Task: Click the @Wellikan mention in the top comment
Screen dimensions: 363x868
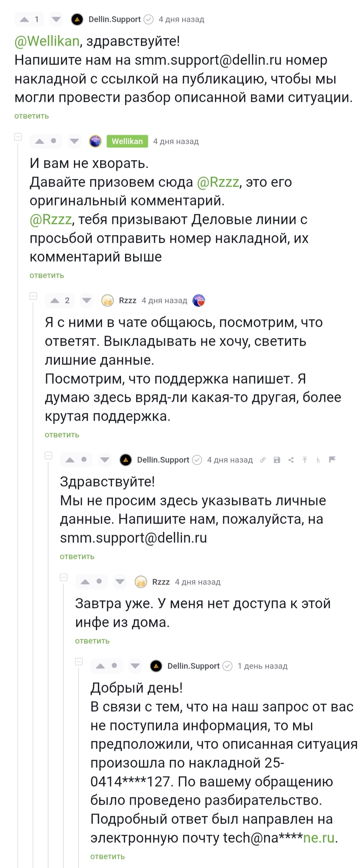Action: (47, 41)
